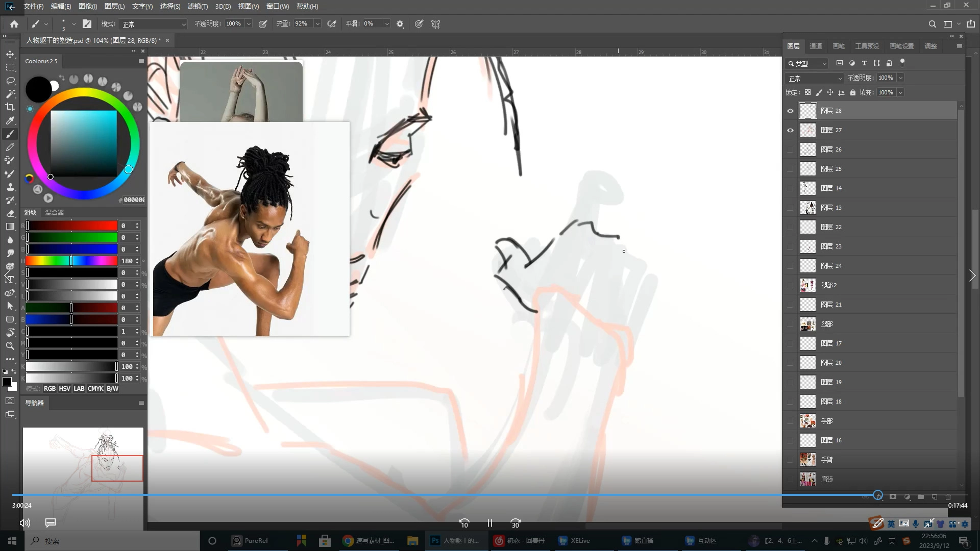The image size is (980, 551).
Task: Select the Lasso tool
Action: coord(10,81)
